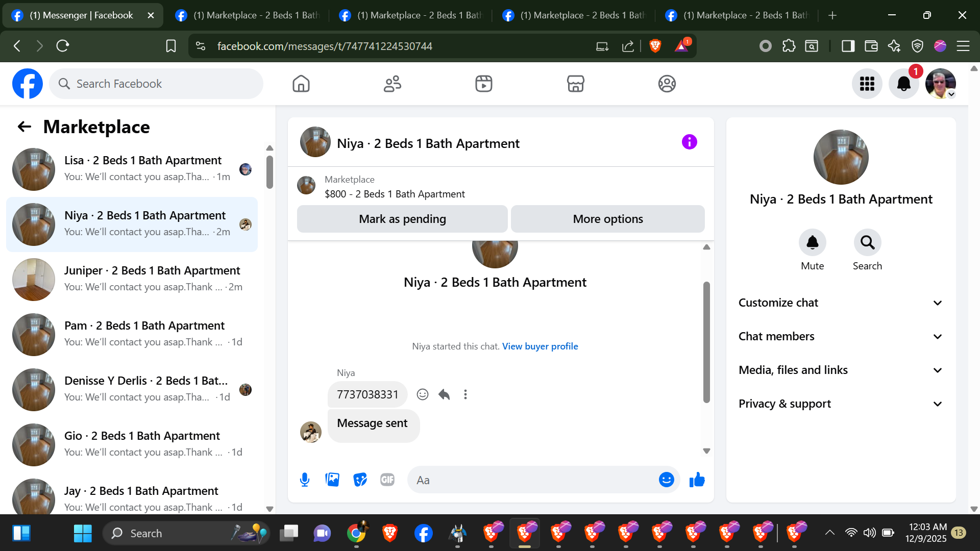Screen dimensions: 980x551
Task: Open Brave Wallet toolbar icon
Action: (871, 46)
